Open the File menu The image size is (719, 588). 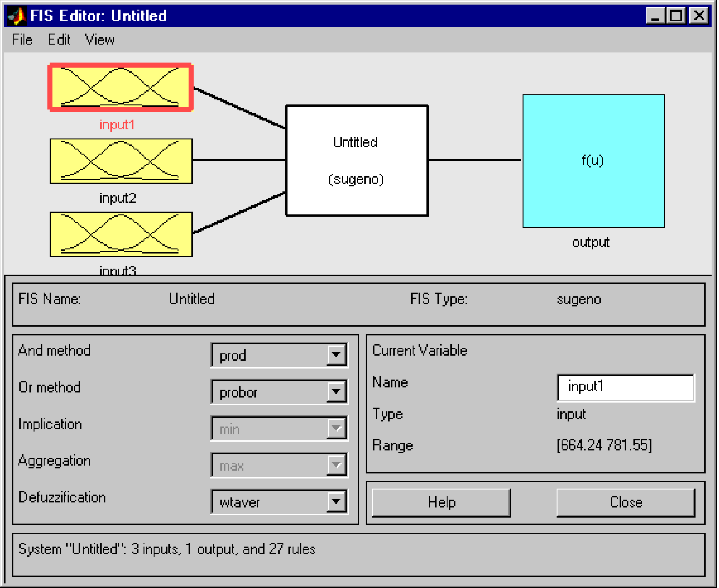click(23, 40)
